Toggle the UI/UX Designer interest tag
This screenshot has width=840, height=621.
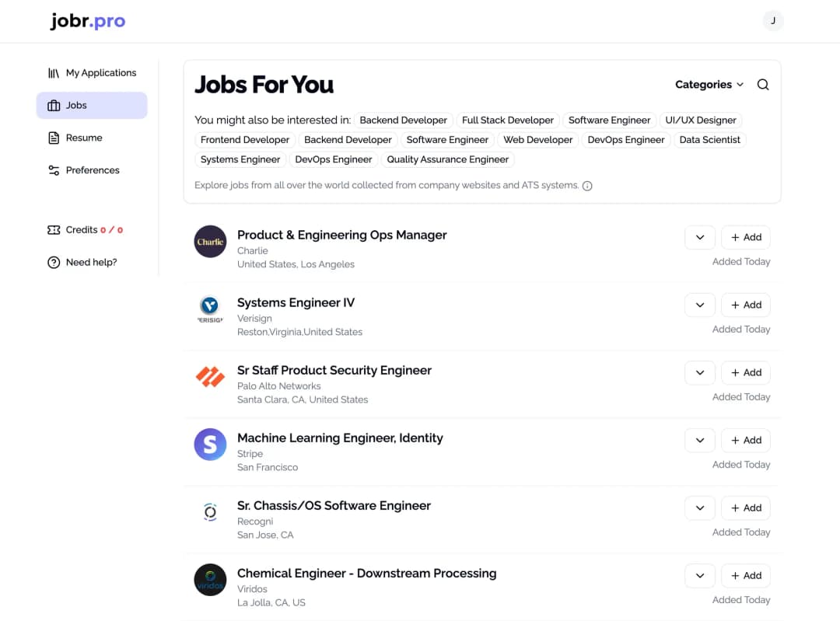701,120
